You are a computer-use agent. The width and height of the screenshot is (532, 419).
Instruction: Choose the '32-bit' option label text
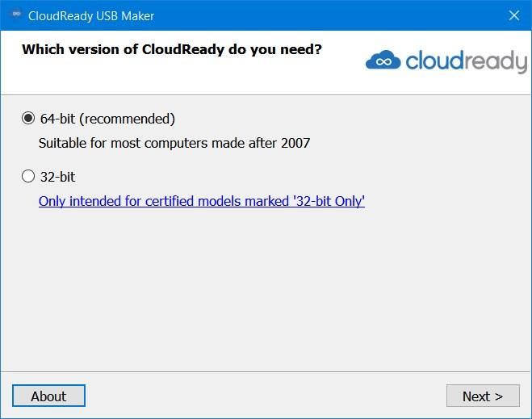point(57,177)
